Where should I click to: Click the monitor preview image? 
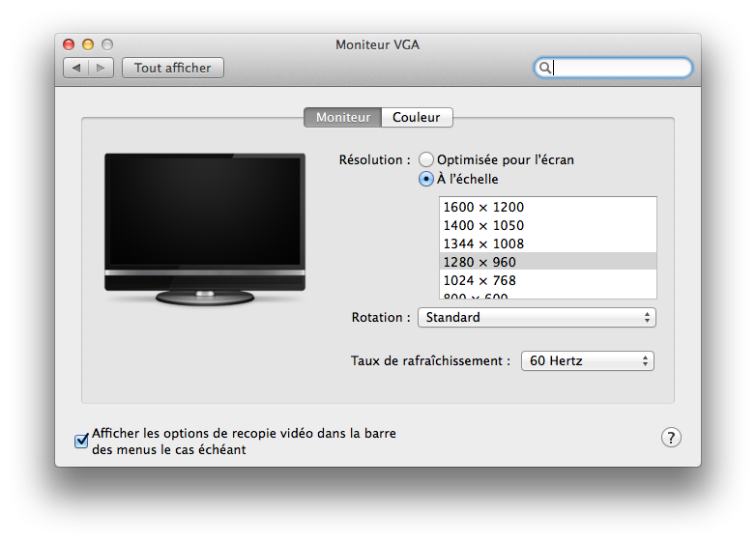click(205, 229)
